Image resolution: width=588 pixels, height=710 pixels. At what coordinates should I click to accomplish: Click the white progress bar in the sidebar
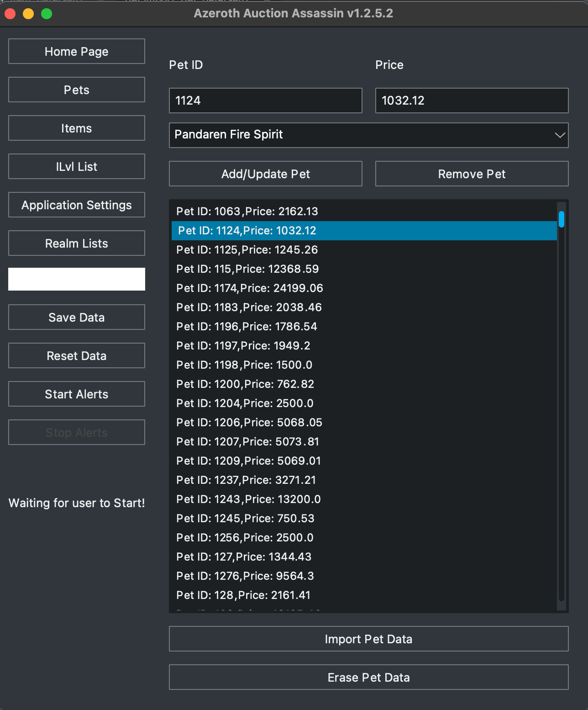coord(77,279)
